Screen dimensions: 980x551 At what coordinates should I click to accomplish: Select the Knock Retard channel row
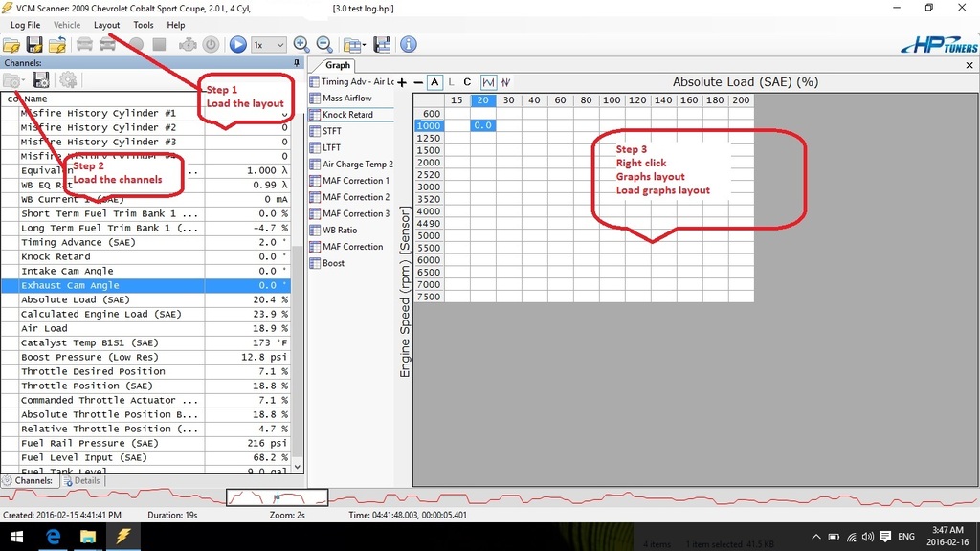(146, 256)
